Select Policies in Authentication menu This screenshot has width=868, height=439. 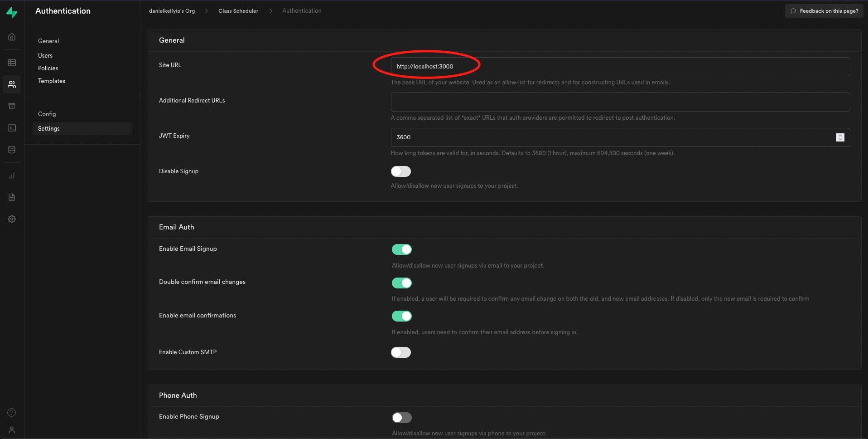pos(48,68)
